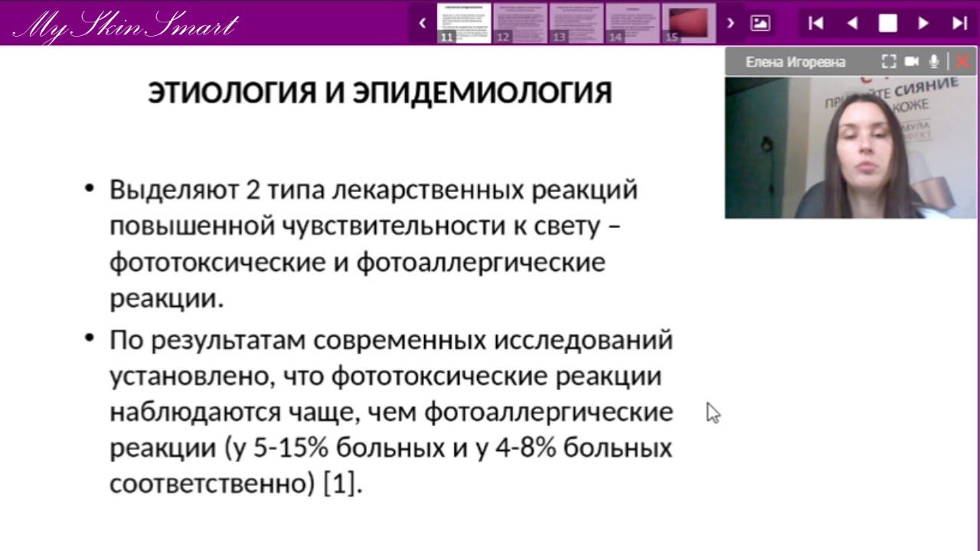This screenshot has width=980, height=551.
Task: Jump to the last slide
Action: [x=959, y=23]
